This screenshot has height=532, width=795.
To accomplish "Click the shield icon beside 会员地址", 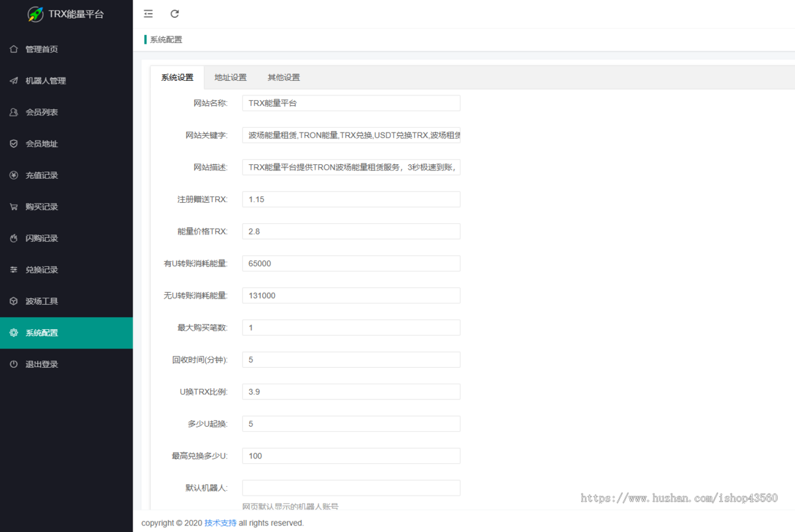I will (x=14, y=144).
